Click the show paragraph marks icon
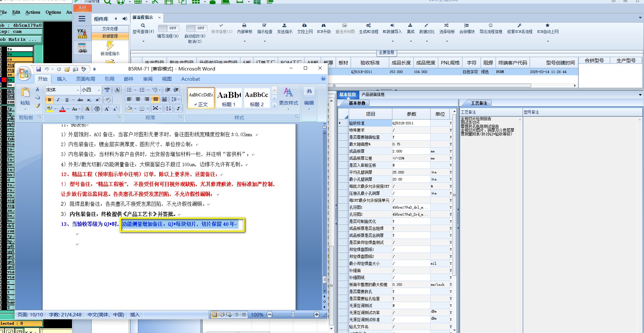644x333 pixels. [178, 108]
